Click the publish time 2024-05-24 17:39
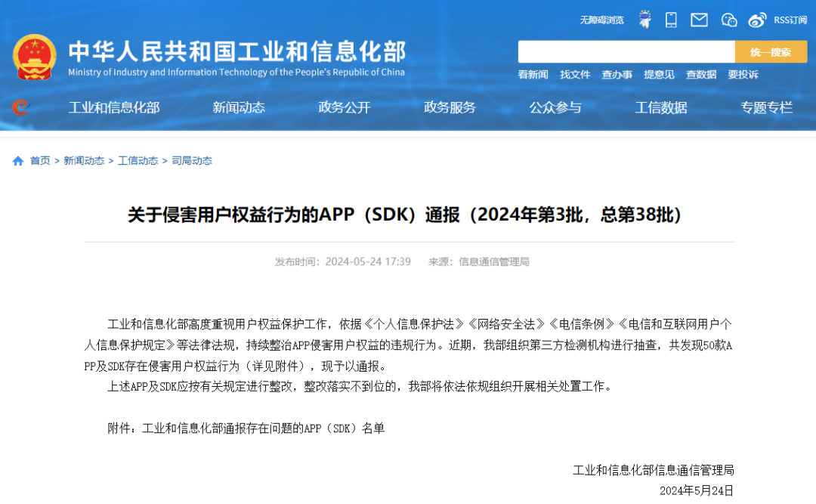The image size is (816, 504). [368, 261]
